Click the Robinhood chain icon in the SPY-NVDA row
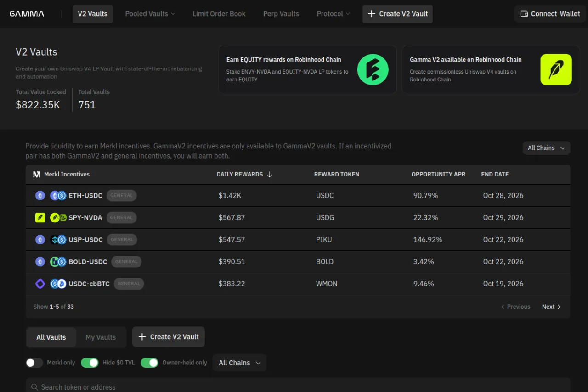The image size is (588, 392). coord(40,218)
